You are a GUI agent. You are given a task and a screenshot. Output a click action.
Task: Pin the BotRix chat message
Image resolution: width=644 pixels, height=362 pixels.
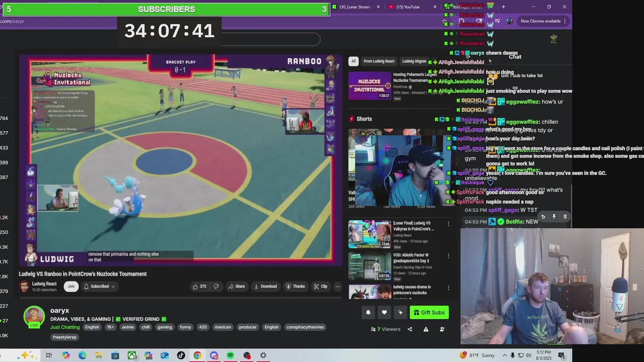(x=554, y=217)
